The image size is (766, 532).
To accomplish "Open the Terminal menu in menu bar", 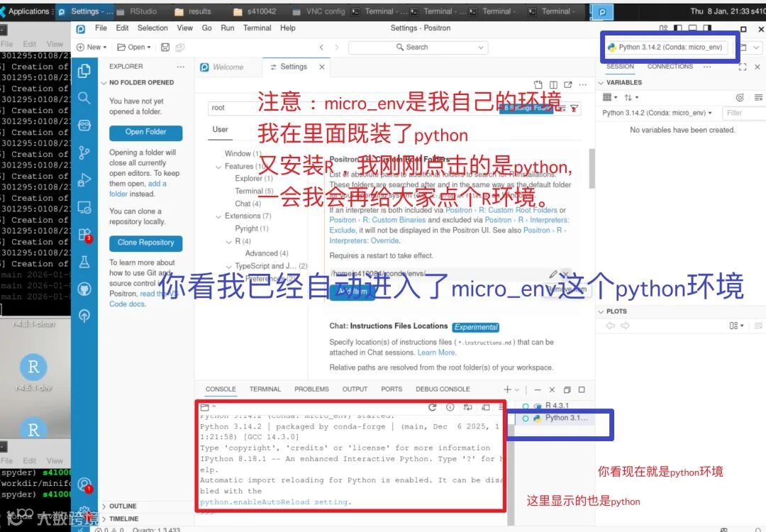I will (257, 28).
